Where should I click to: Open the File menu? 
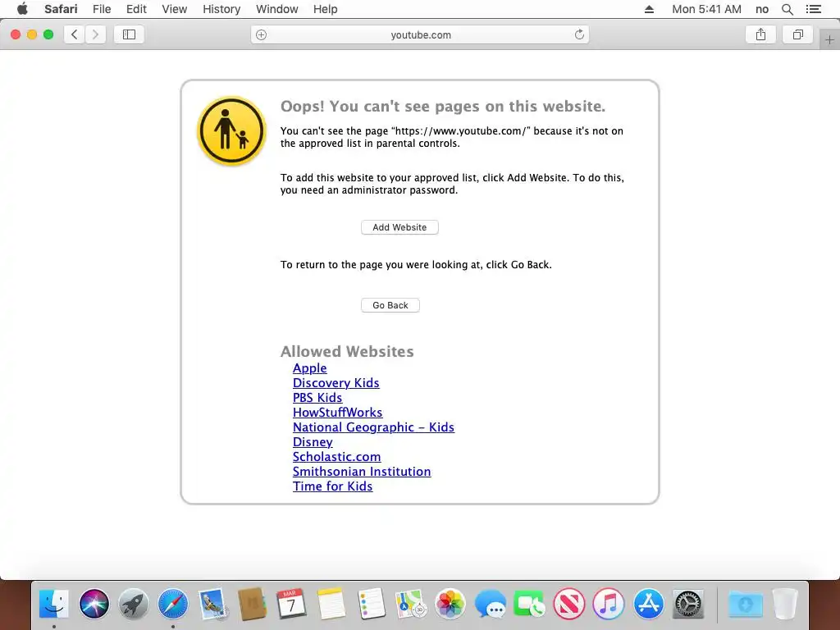[x=102, y=9]
